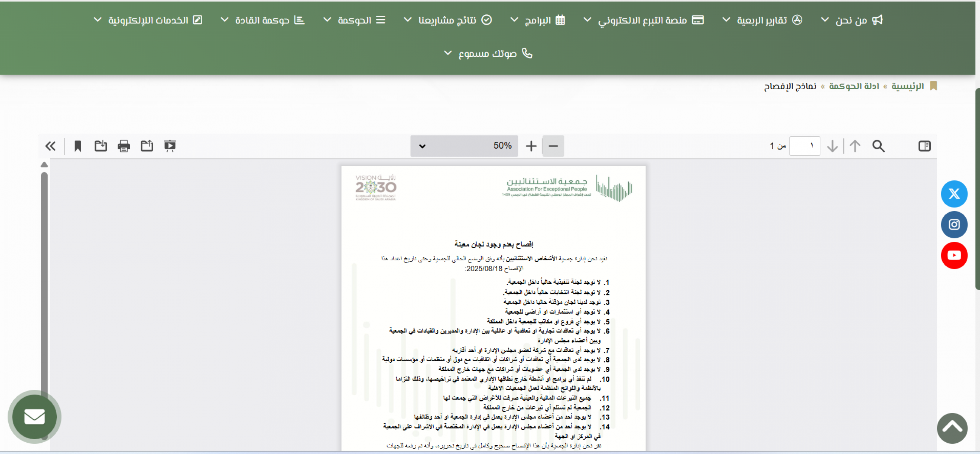
Task: Click the PDF print icon
Action: pos(124,146)
